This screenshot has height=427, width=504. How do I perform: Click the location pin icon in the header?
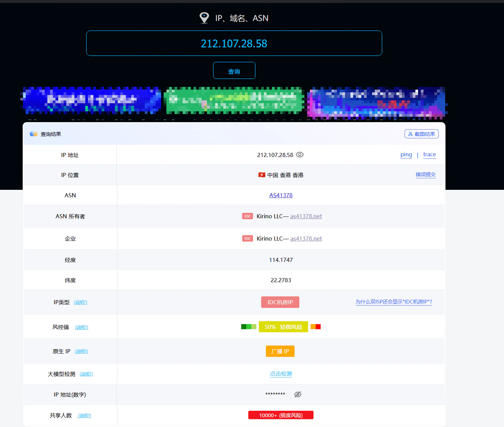tap(204, 18)
